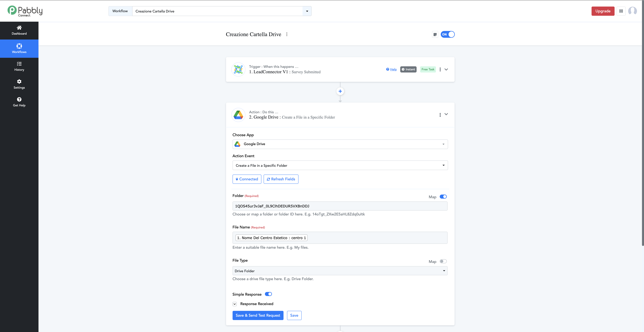Viewport: 644px width, 332px height.
Task: Click the Connected button
Action: (247, 179)
